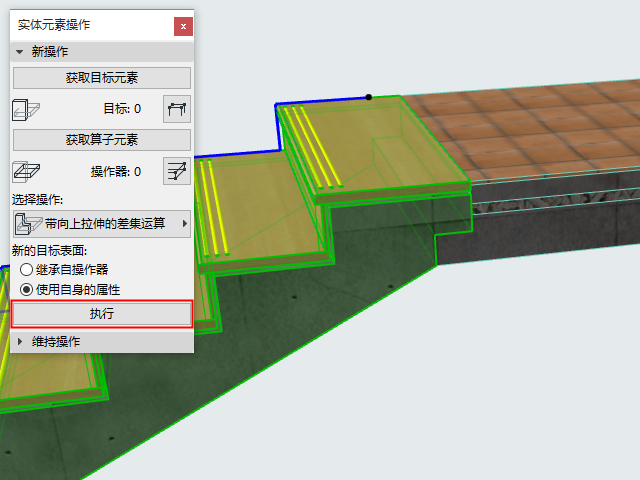Screen dimensions: 640x480
Task: Click the operator elements icon beside 操作器: 0
Action: pyautogui.click(x=26, y=171)
